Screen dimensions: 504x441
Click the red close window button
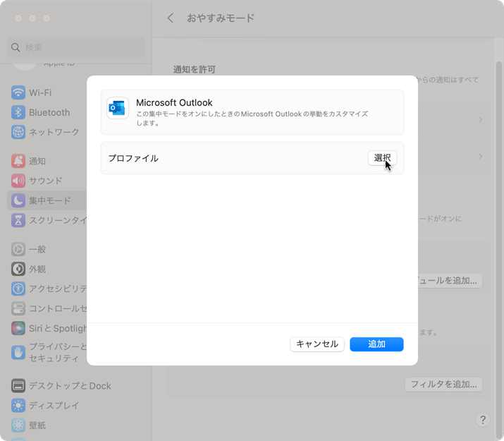pos(18,18)
